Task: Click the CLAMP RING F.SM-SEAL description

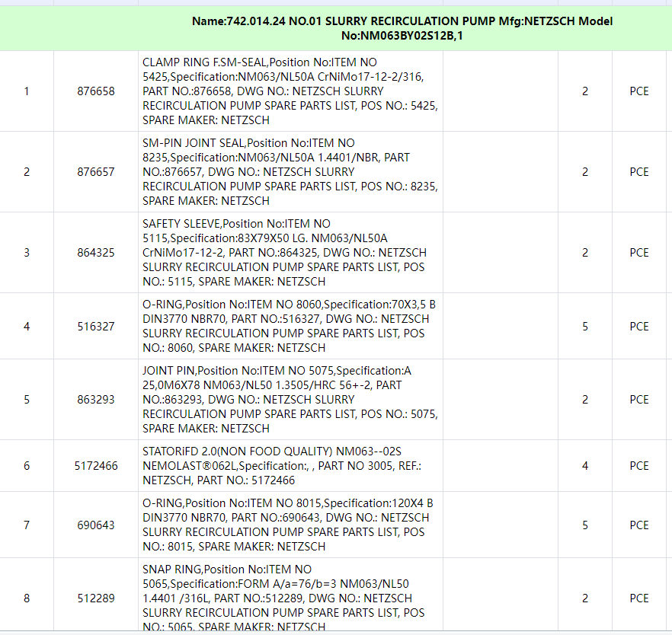Action: point(290,91)
